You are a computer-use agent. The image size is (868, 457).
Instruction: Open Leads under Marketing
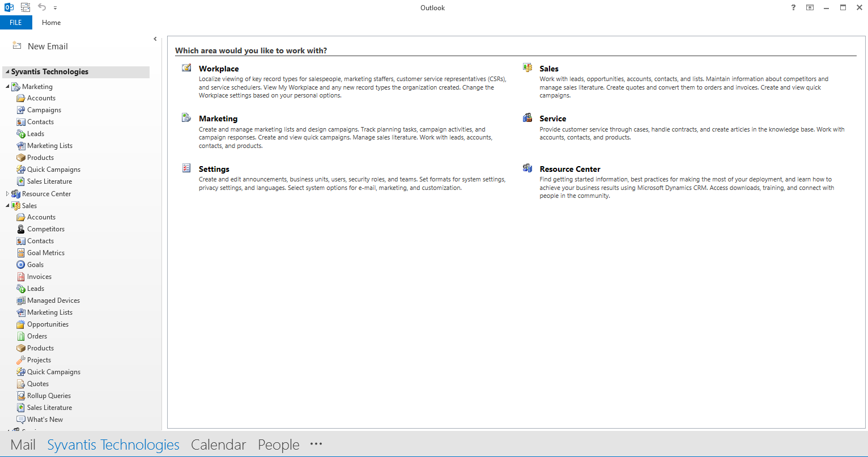click(x=36, y=134)
